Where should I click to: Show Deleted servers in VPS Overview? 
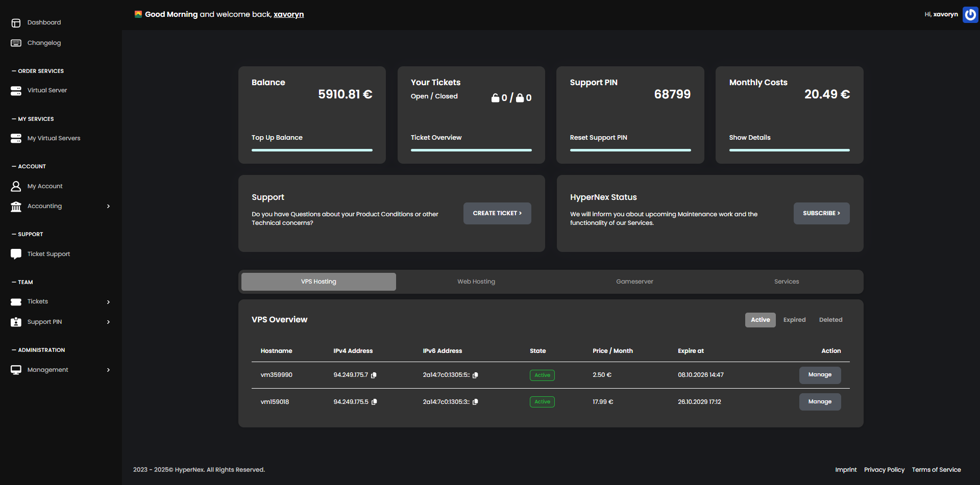click(830, 320)
